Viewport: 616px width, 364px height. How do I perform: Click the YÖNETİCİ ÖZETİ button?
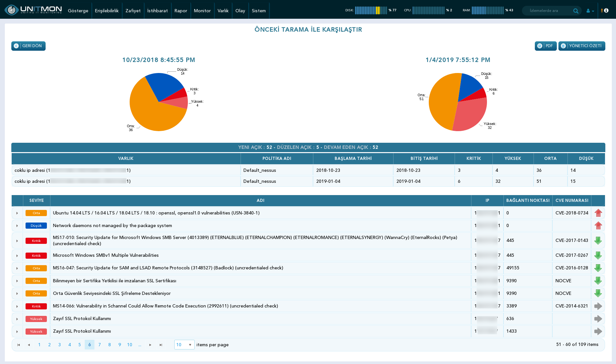pos(581,46)
